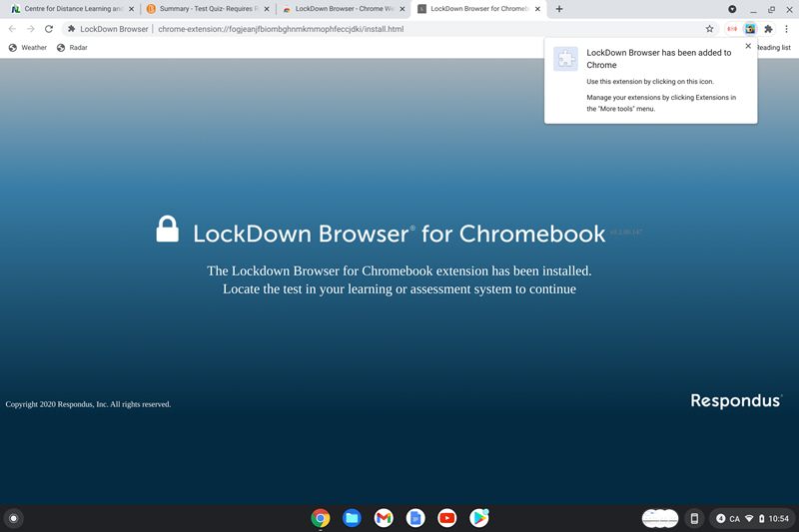
Task: Select the LockDown Browser for Chromebook tab
Action: pyautogui.click(x=478, y=9)
